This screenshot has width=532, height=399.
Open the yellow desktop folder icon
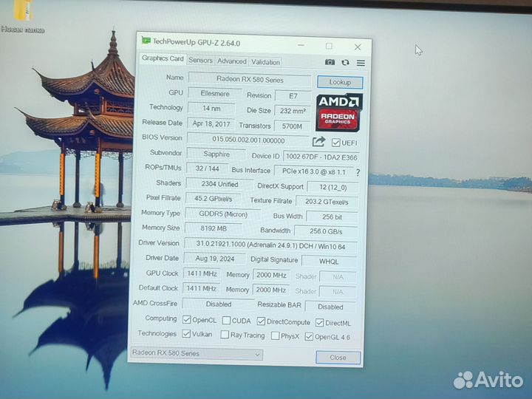coord(23,10)
